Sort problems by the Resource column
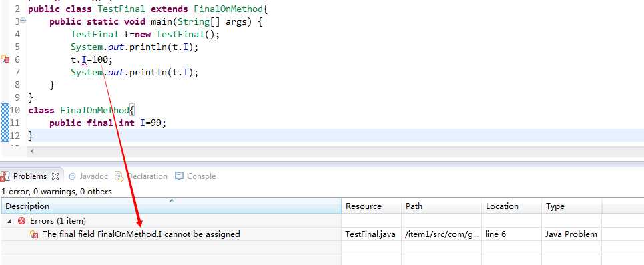The height and width of the screenshot is (265, 644). pyautogui.click(x=371, y=206)
